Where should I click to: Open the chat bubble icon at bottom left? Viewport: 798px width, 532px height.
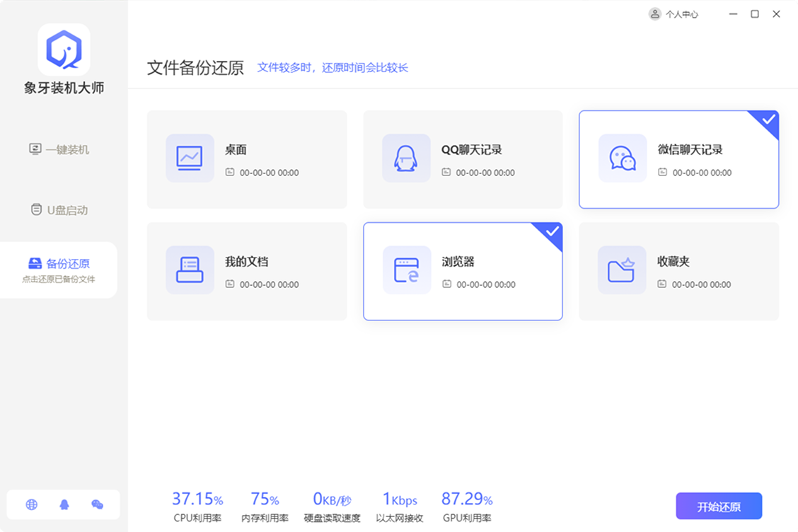coord(96,505)
